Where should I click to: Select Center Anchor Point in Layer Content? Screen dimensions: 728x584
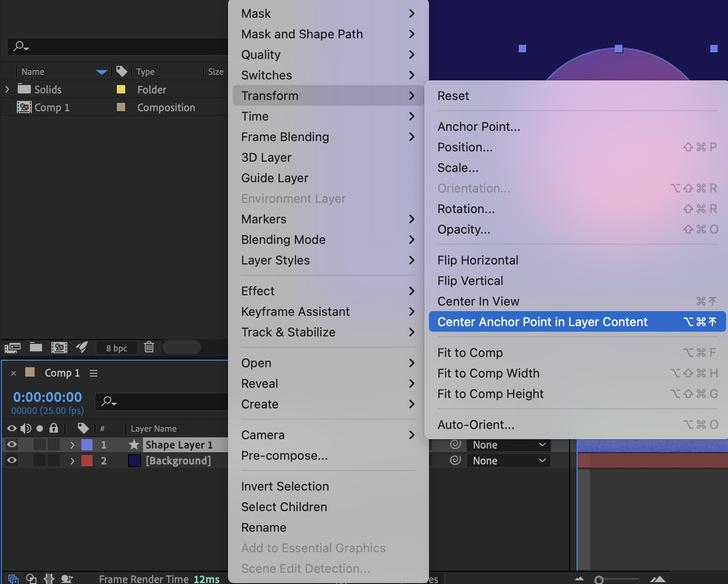pos(577,322)
